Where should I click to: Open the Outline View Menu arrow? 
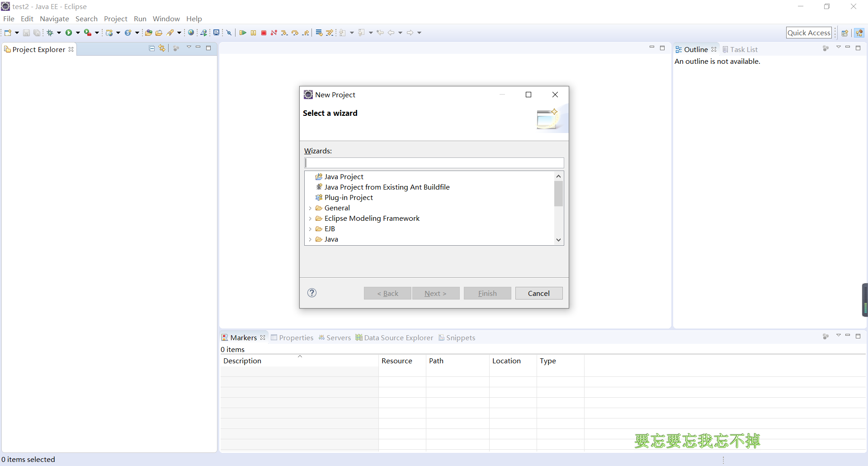click(839, 48)
